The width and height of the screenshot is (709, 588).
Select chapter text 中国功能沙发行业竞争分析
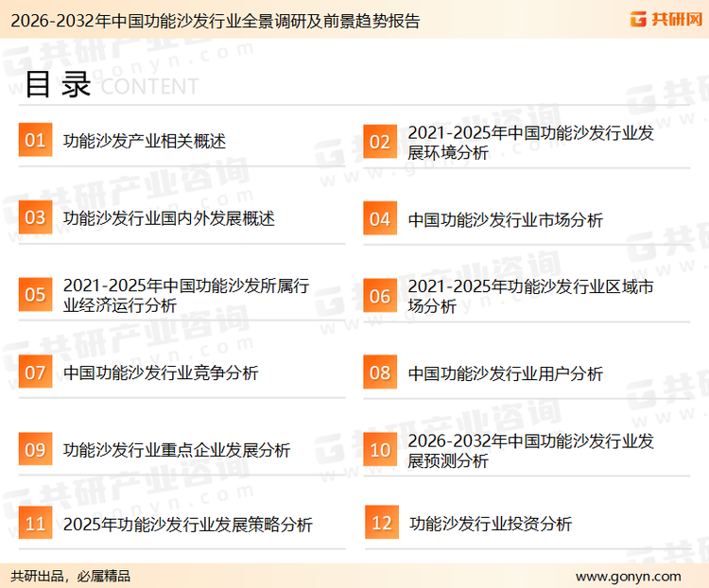coord(161,372)
